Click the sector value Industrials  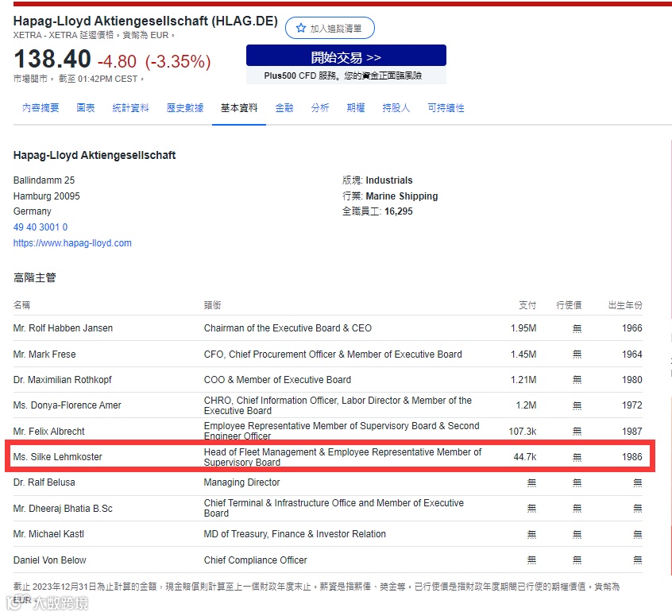tap(389, 180)
